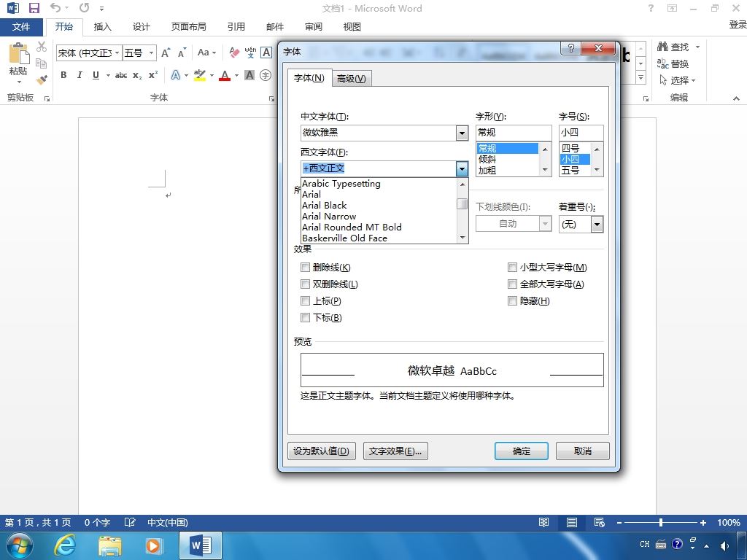Toggle Italic formatting in ribbon
Viewport: 747px width, 560px height.
[80, 75]
